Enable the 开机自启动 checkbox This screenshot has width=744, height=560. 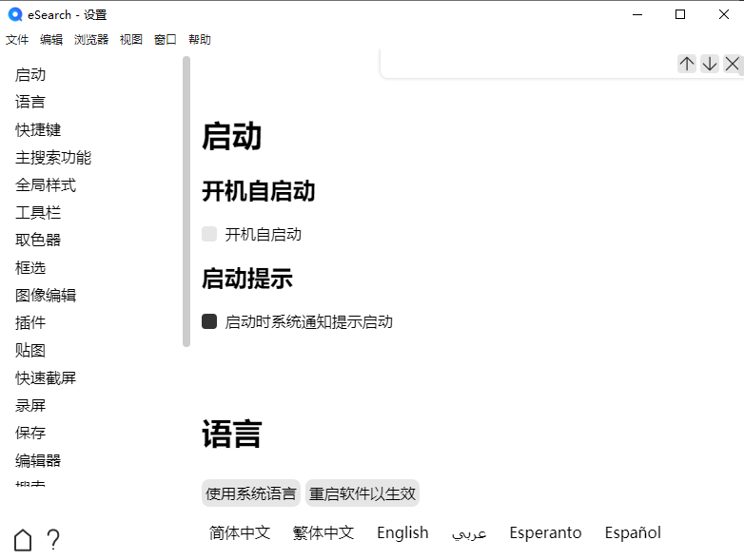click(x=209, y=234)
